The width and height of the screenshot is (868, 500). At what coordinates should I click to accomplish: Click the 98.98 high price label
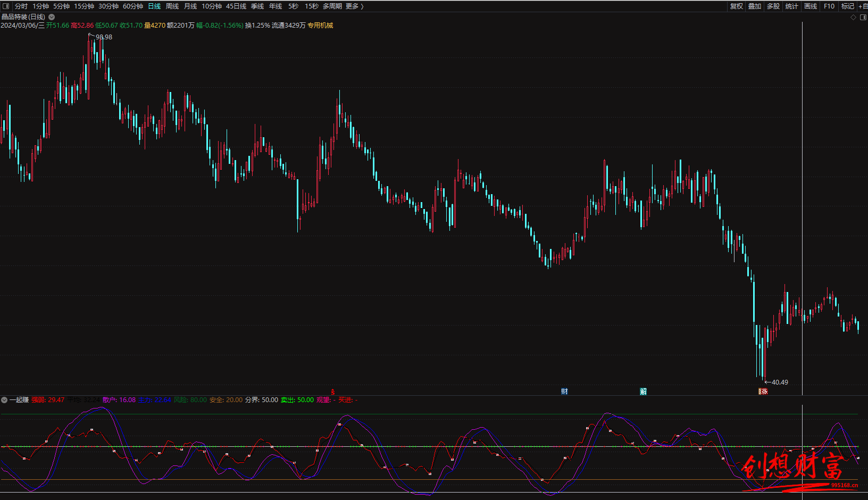(104, 37)
